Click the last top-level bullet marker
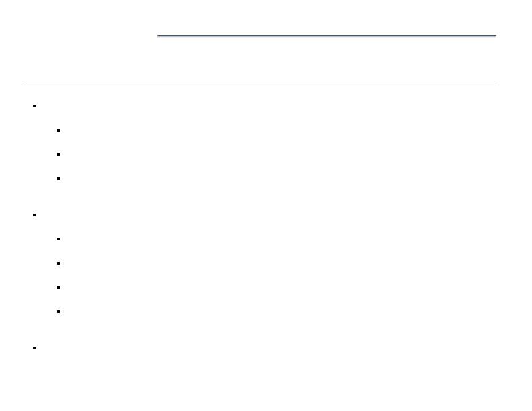 pos(34,348)
